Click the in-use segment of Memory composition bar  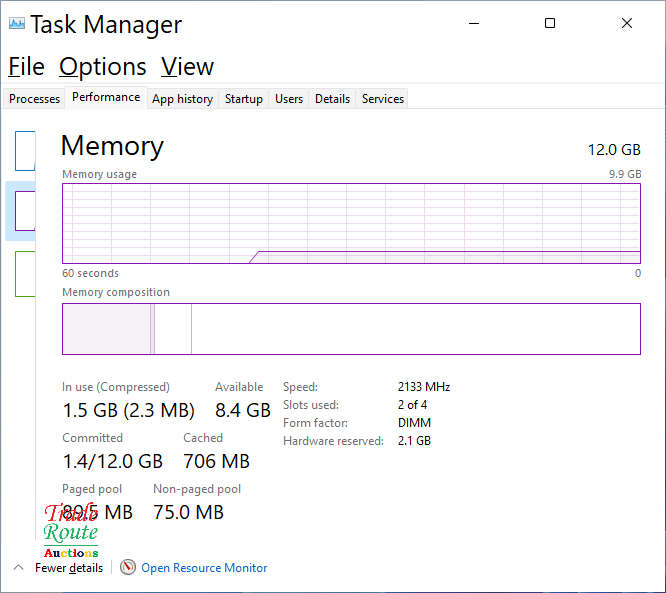pos(106,329)
